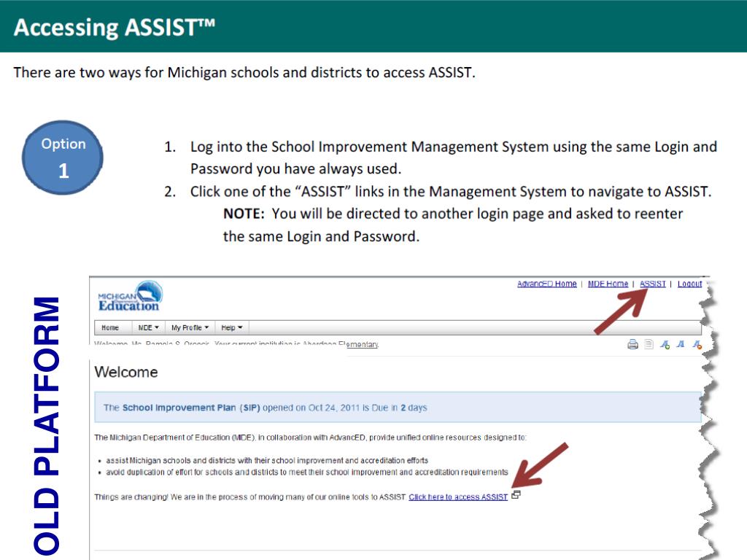
Task: Open the MDE Home link
Action: (608, 284)
